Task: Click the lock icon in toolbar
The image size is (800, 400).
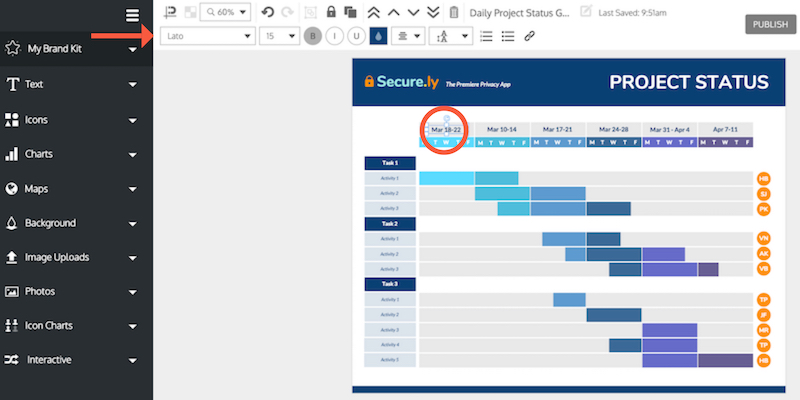Action: pyautogui.click(x=330, y=13)
